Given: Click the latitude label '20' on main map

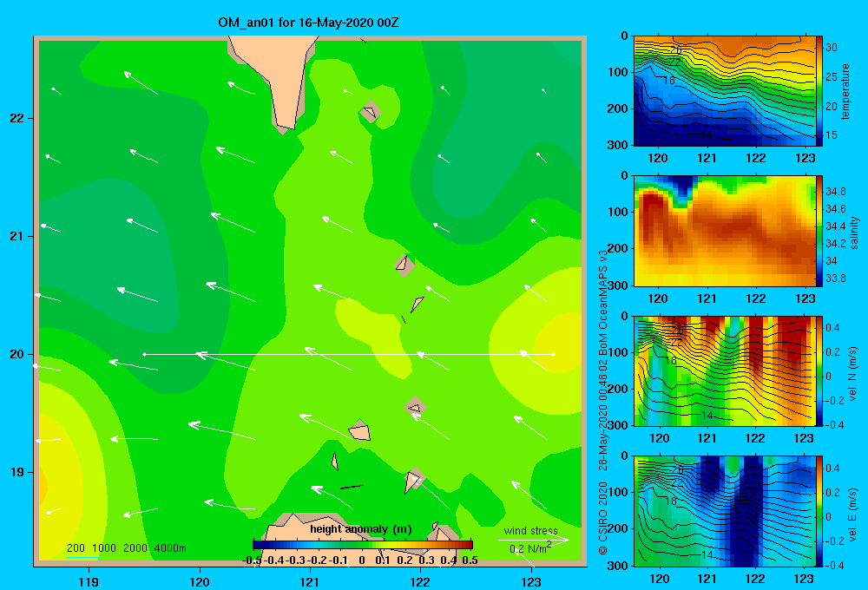Looking at the screenshot, I should [x=16, y=354].
